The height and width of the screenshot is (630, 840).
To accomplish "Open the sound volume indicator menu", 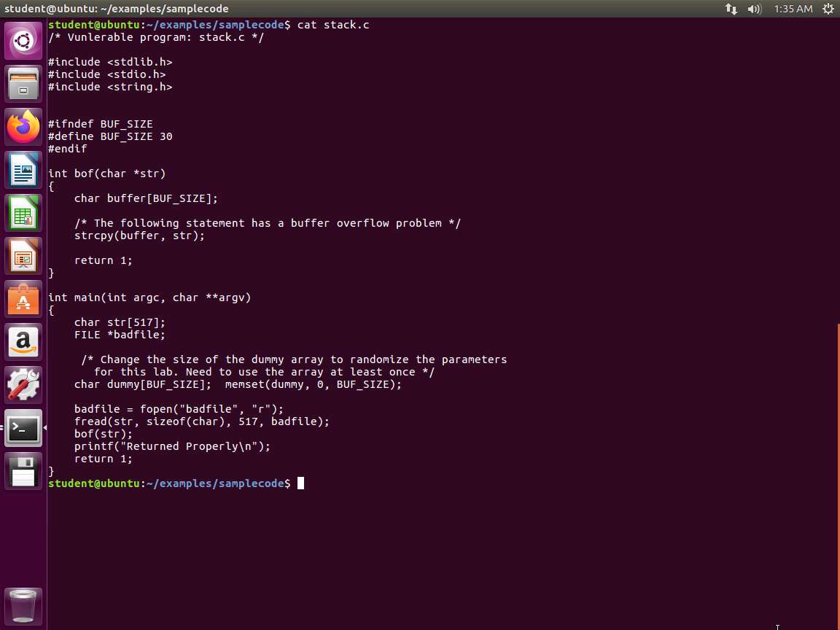I will click(x=754, y=9).
